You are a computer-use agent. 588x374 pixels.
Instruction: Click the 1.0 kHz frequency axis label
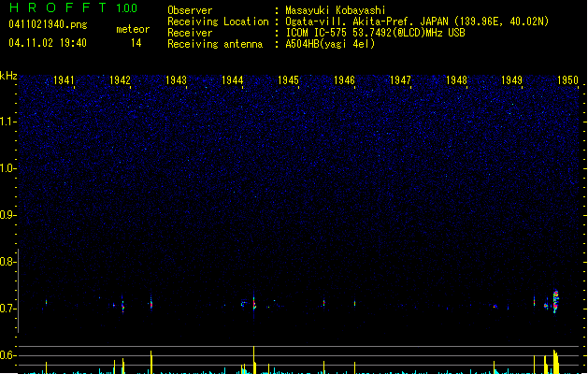point(8,168)
